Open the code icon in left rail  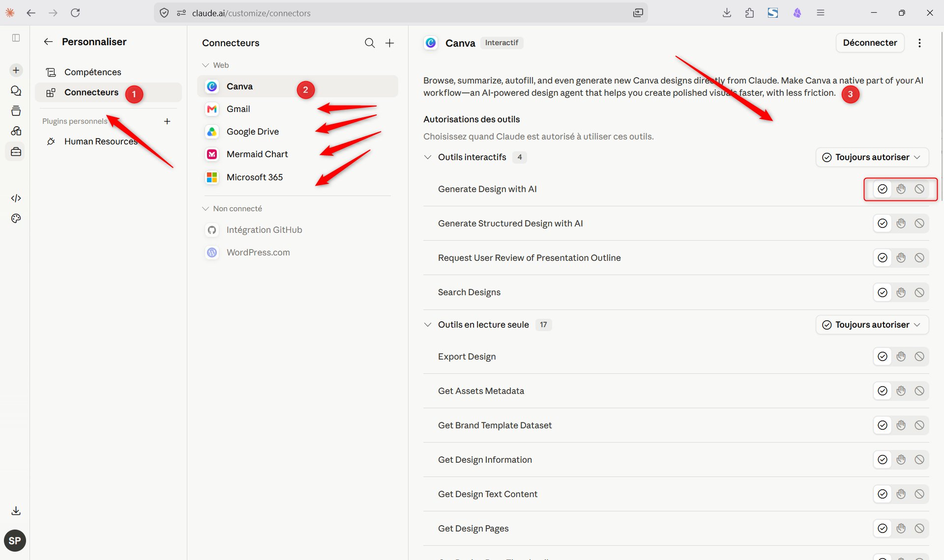16,198
